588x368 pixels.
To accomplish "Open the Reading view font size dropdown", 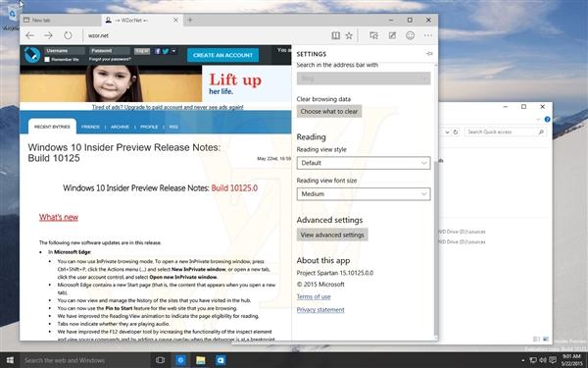I will coord(364,194).
